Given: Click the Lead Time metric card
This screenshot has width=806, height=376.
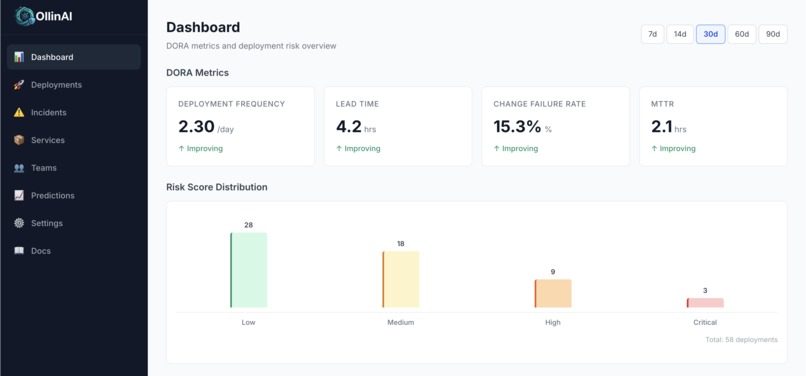Looking at the screenshot, I should tap(398, 127).
